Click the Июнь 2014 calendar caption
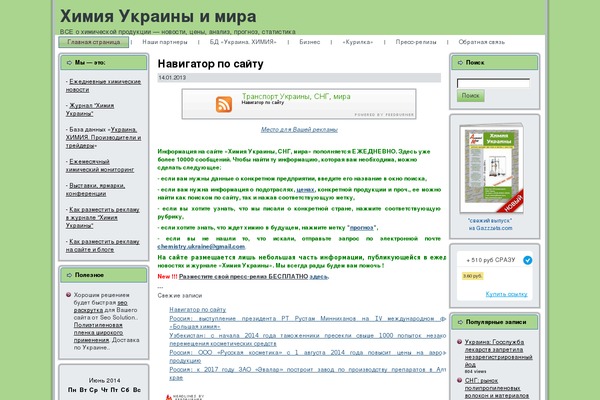Image resolution: width=600 pixels, height=400 pixels. (104, 380)
